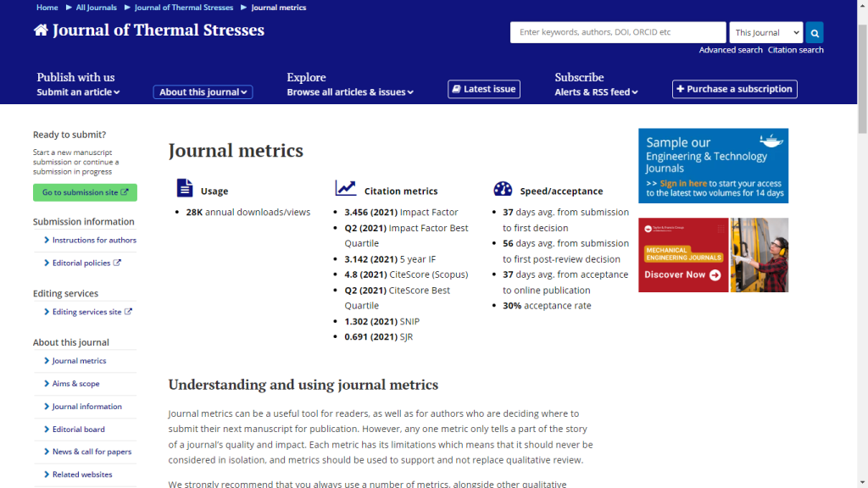Go to the All Journals breadcrumb
This screenshot has width=868, height=488.
(97, 7)
